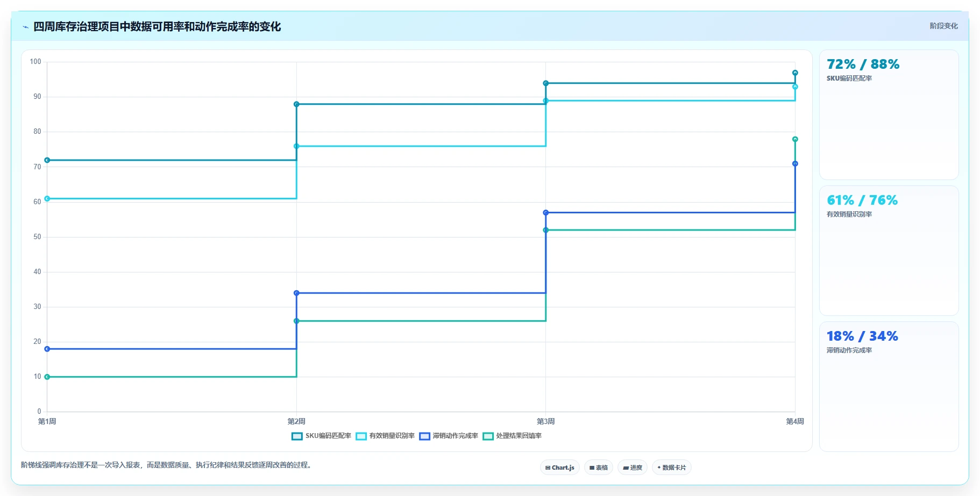Screen dimensions: 980x496
Task: Click the SKU编码匹配率 point at 第1周 (72)
Action: [47, 160]
